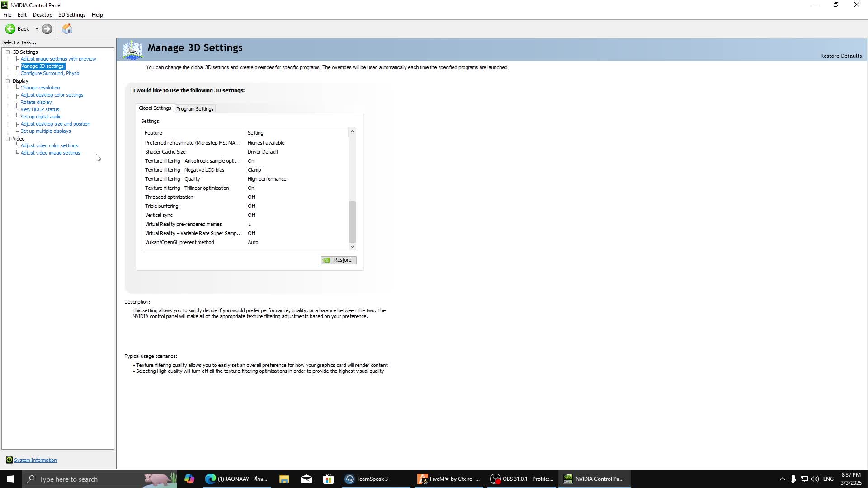Click High performance setting value
The width and height of the screenshot is (868, 488).
point(267,179)
